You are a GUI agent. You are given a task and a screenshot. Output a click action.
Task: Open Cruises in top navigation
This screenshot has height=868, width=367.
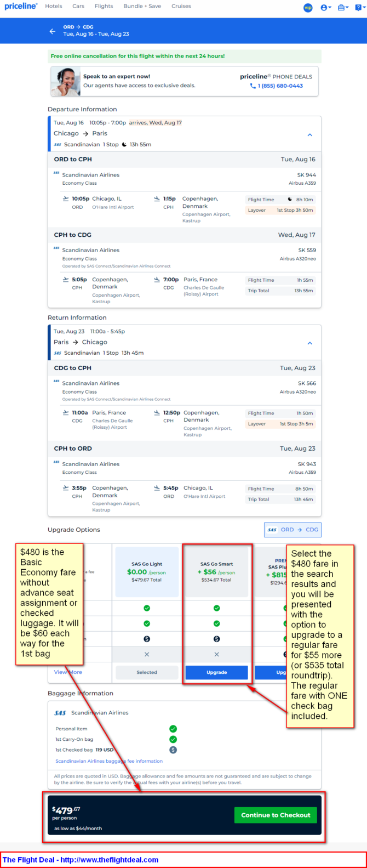pyautogui.click(x=181, y=7)
